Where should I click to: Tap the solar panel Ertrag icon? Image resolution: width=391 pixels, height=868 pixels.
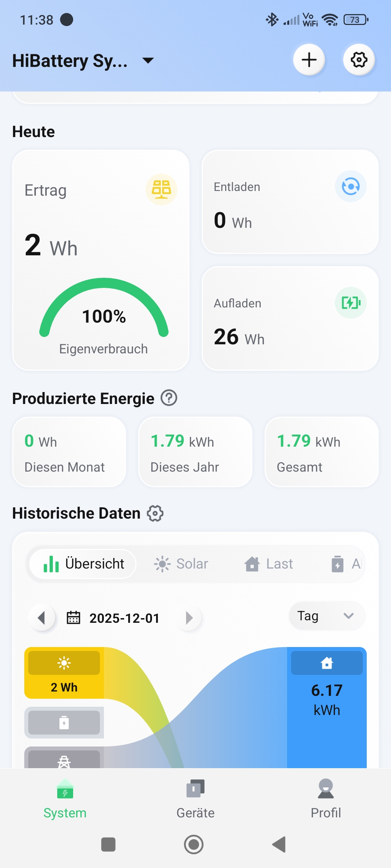click(161, 189)
